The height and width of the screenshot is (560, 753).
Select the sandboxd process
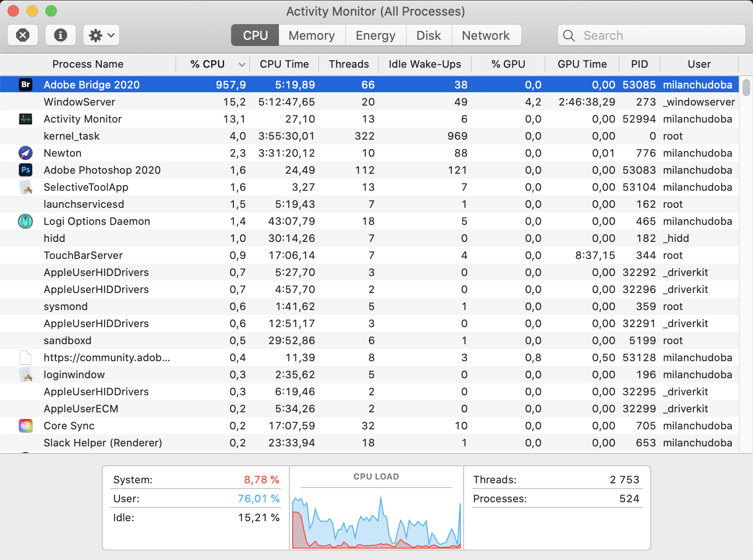pyautogui.click(x=369, y=340)
